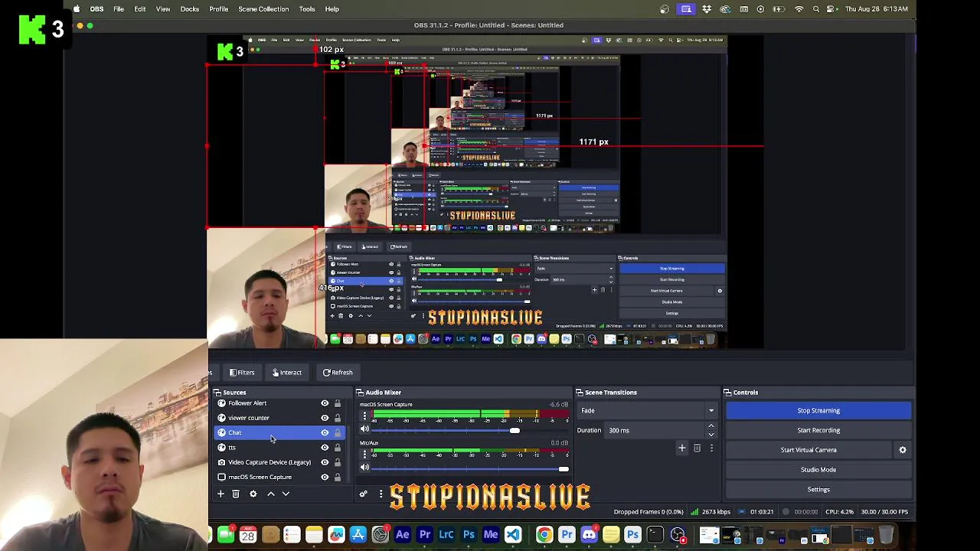Hide the tts source
The height and width of the screenshot is (551, 980).
[x=325, y=448]
